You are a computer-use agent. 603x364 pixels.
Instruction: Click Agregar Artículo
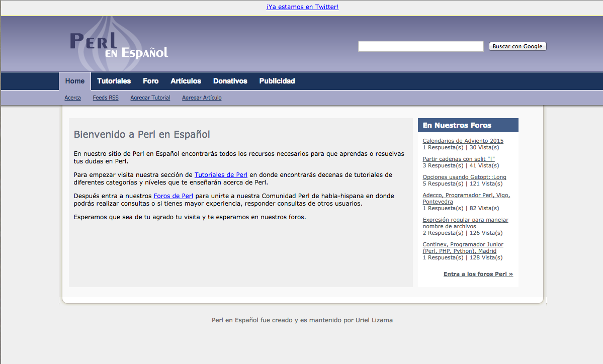201,98
